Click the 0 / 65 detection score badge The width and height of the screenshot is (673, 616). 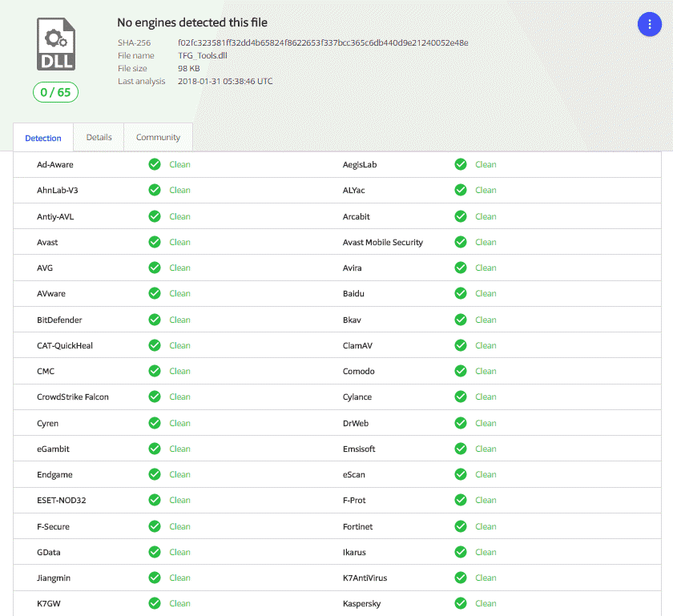(55, 92)
